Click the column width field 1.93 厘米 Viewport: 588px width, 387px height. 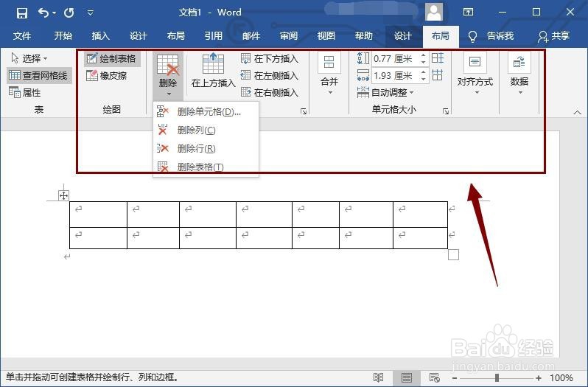click(395, 76)
